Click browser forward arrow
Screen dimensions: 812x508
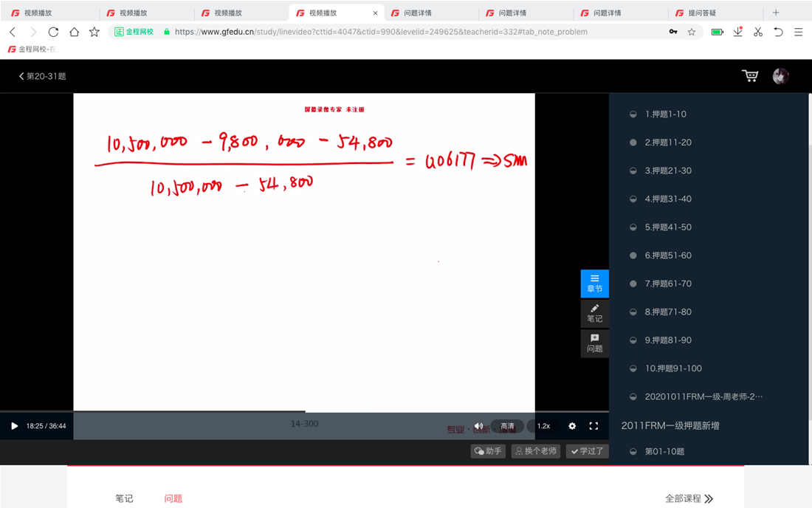[33, 32]
